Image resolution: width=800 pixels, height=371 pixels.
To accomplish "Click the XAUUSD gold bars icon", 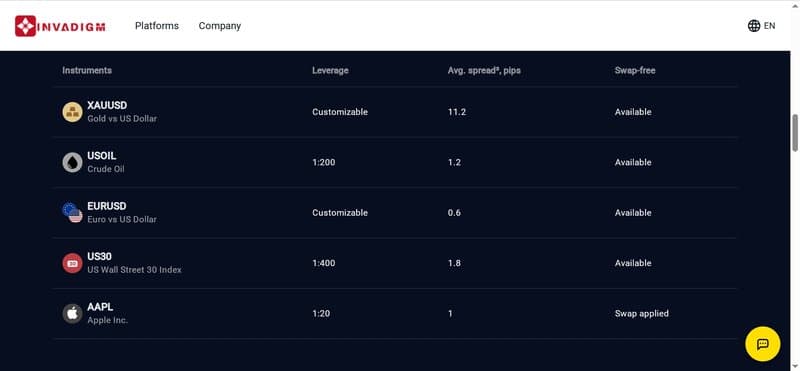I will (72, 112).
